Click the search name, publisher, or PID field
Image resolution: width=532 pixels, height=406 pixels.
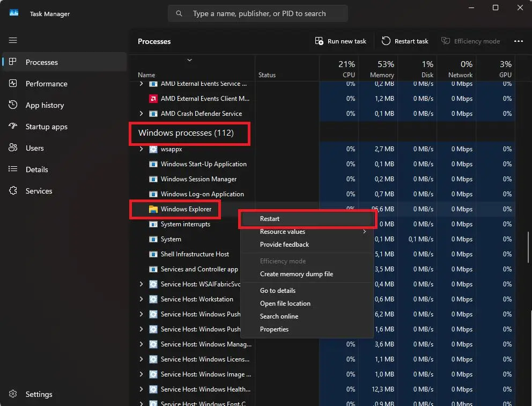point(258,13)
